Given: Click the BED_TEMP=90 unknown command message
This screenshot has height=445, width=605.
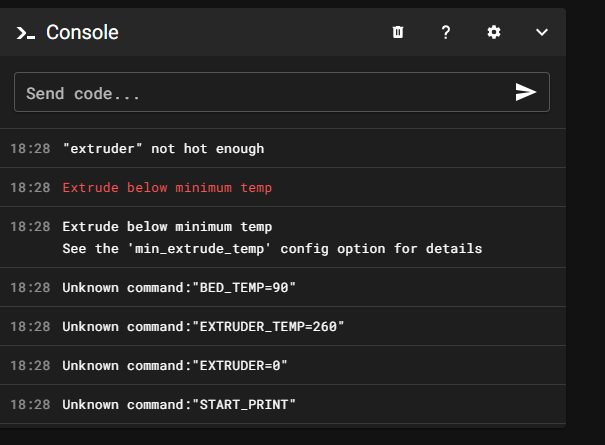Looking at the screenshot, I should [179, 287].
